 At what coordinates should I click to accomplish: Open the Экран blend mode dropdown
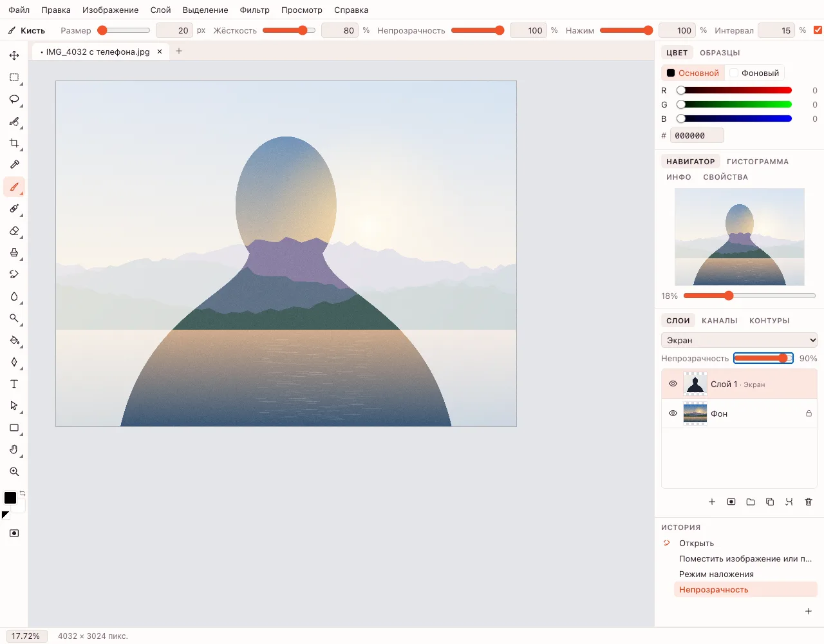(x=739, y=340)
